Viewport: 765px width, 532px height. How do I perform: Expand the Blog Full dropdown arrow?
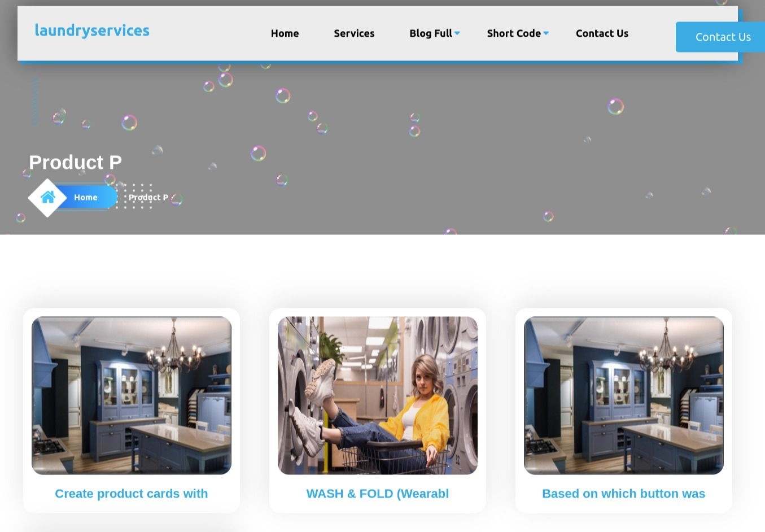[x=457, y=33]
